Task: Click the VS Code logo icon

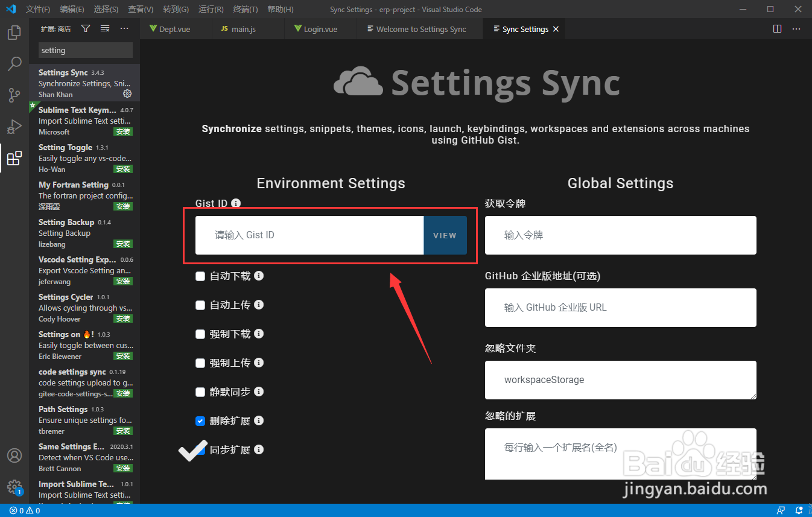Action: point(10,9)
